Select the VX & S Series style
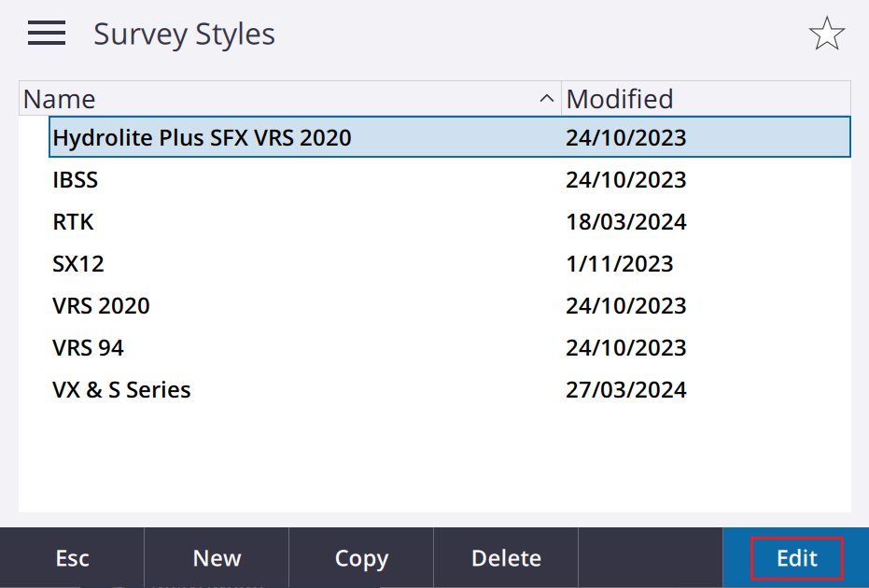 click(x=450, y=390)
